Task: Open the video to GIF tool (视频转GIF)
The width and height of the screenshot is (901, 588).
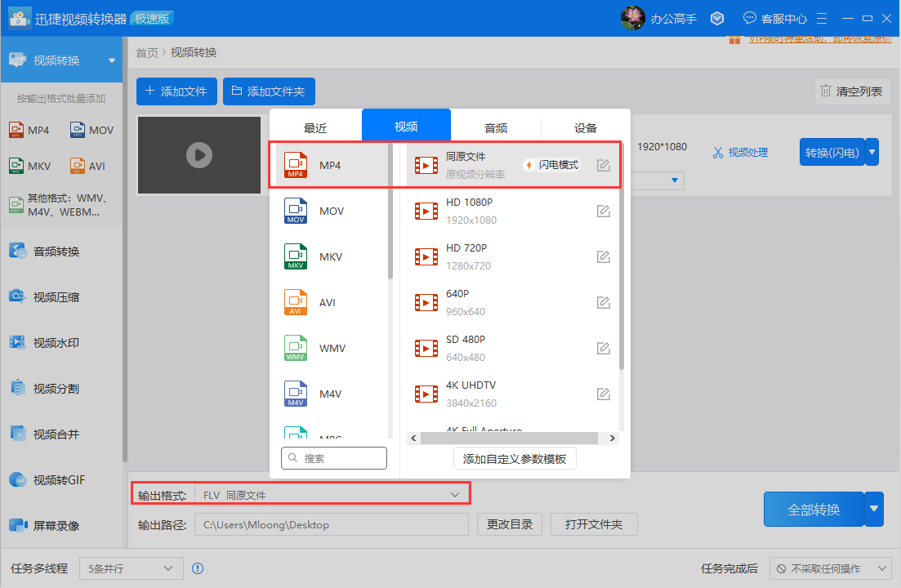Action: click(x=58, y=480)
